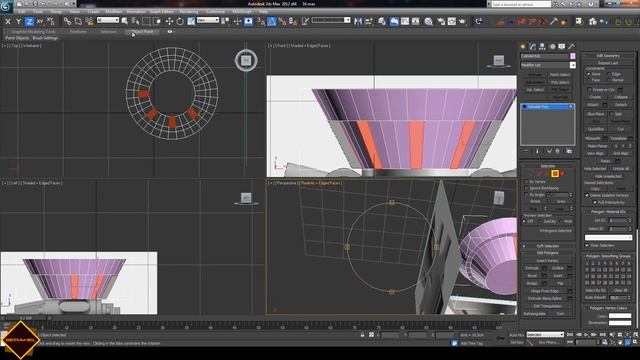Click the Bevel button
Image resolution: width=640 pixels, height=360 pixels.
tap(532, 276)
